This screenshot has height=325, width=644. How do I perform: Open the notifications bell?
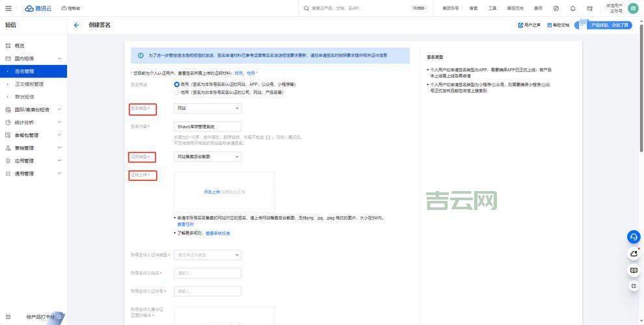point(573,8)
